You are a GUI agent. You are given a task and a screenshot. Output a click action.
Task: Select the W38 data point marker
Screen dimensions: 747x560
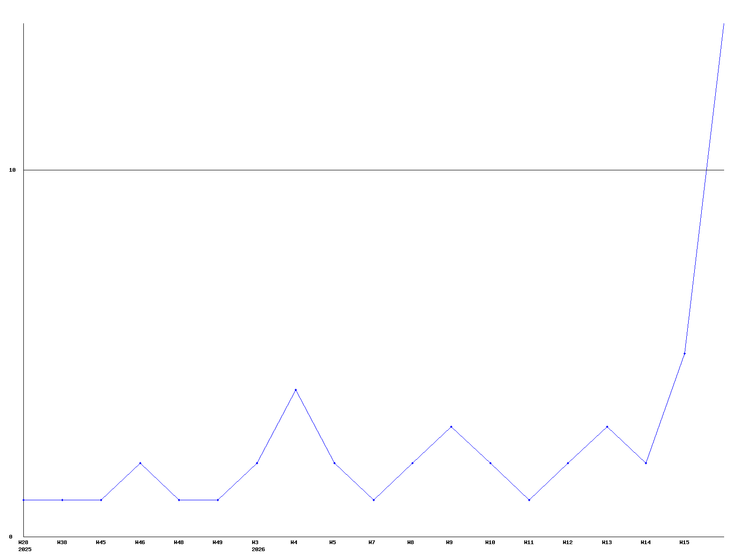click(x=62, y=500)
